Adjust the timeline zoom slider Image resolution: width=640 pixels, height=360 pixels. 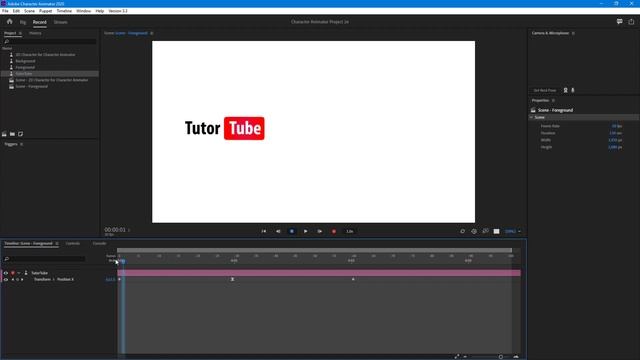click(501, 357)
